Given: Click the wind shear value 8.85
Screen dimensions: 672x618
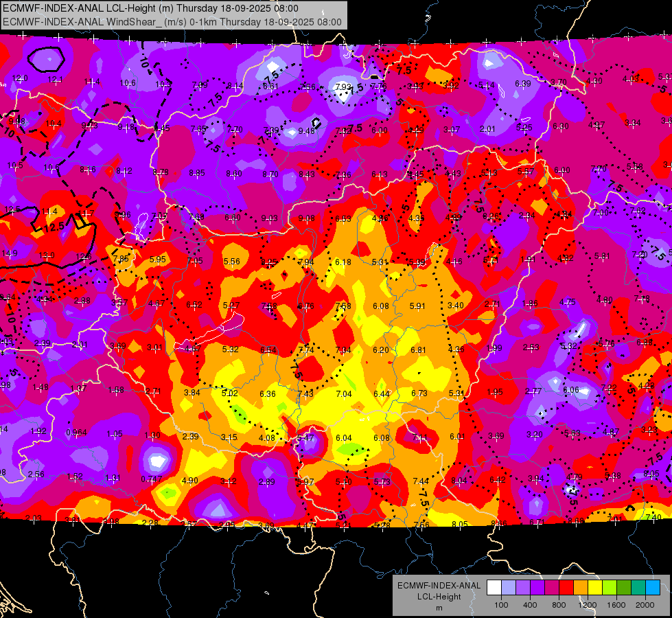Looking at the screenshot, I should (197, 173).
